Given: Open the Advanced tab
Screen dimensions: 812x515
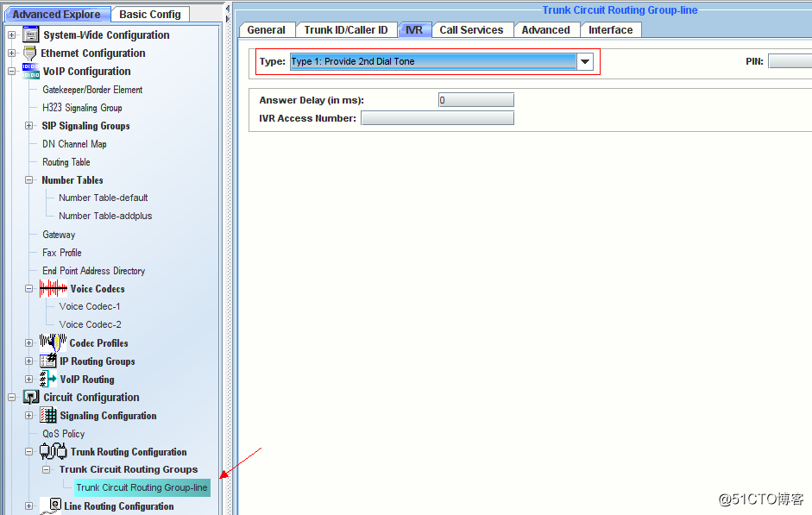Looking at the screenshot, I should coord(546,30).
